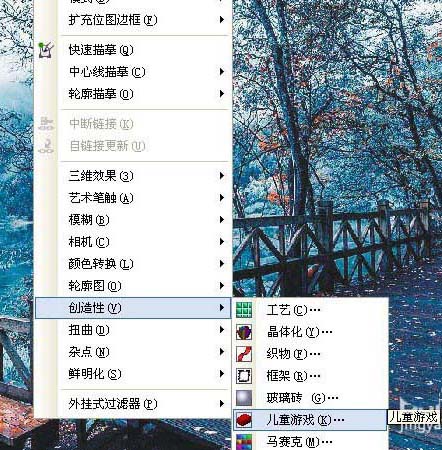Click the Quick Trace (快速描摹) icon

46,50
